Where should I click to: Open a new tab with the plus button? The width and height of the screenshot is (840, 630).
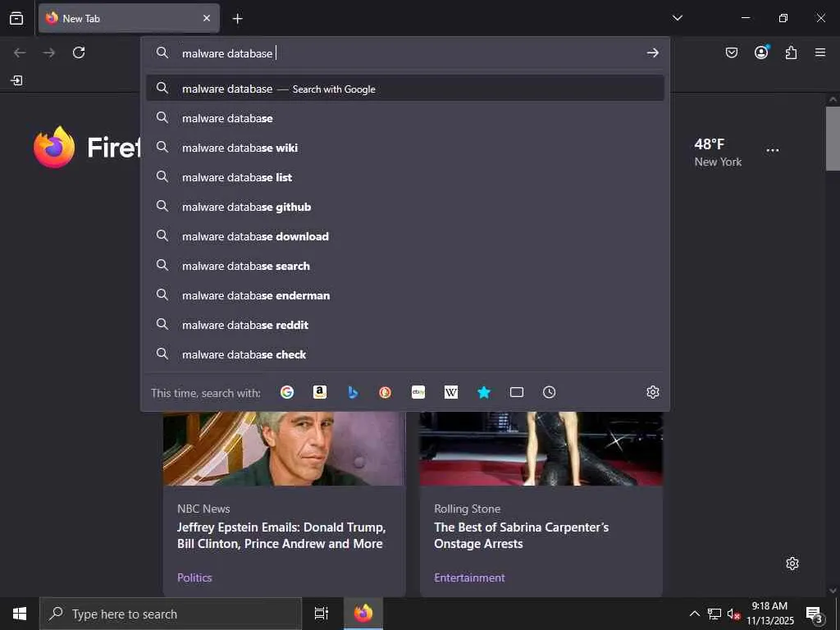(237, 19)
